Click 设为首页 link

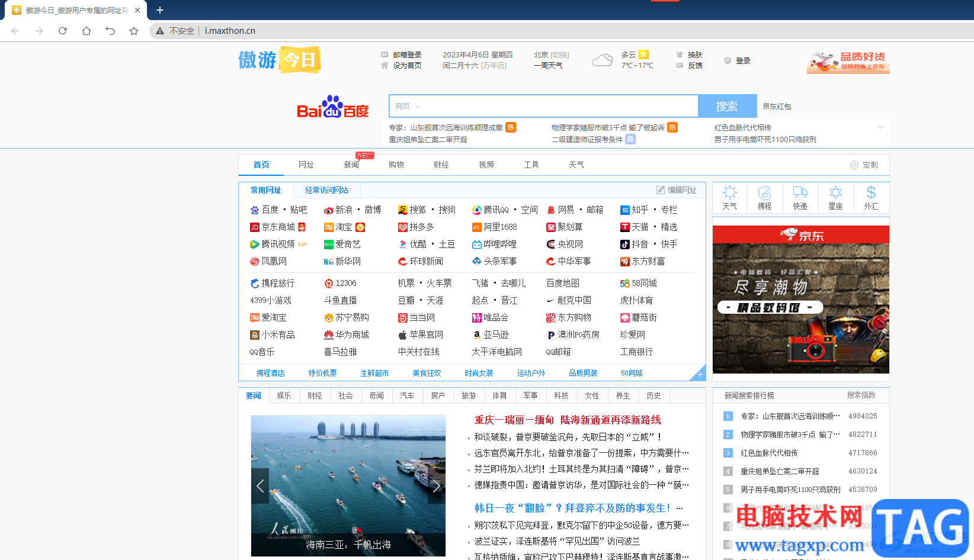point(407,66)
